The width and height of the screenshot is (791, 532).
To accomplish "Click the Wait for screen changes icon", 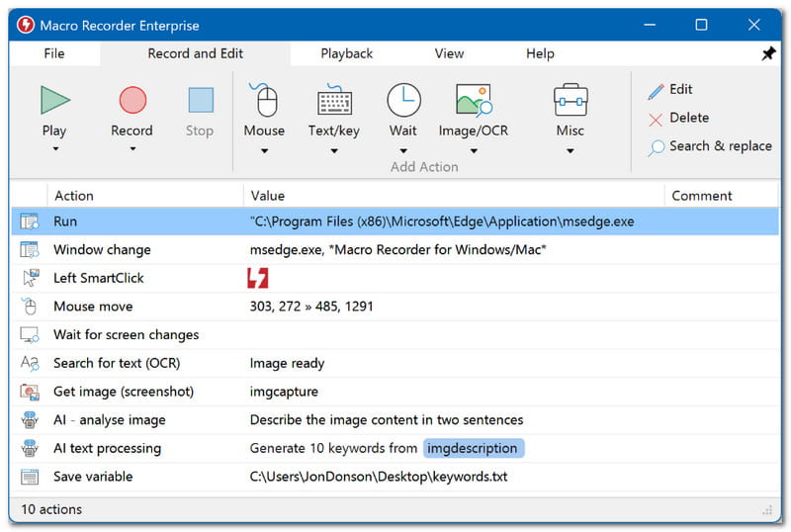I will [30, 334].
